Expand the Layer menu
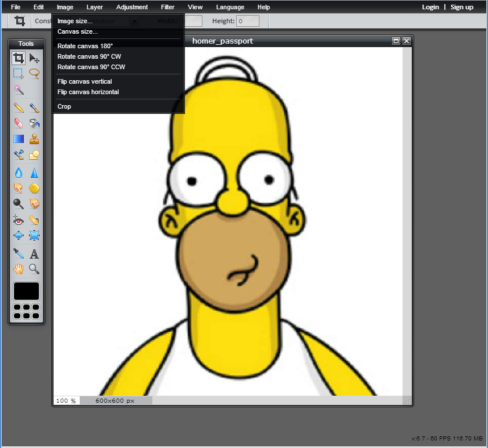 coord(95,7)
